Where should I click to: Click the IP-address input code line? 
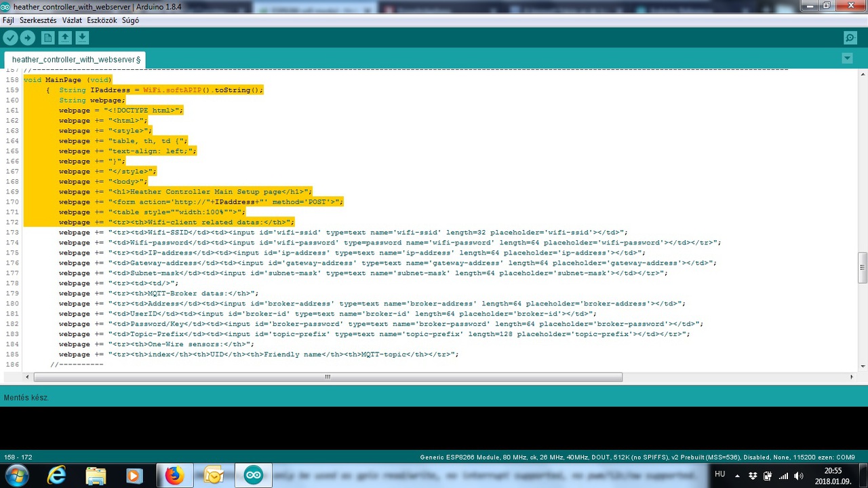tap(352, 253)
